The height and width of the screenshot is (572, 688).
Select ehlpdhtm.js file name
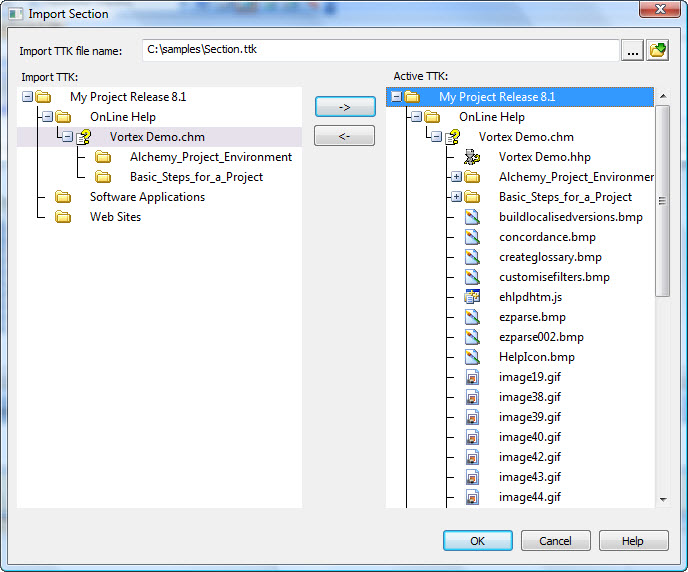click(x=530, y=297)
